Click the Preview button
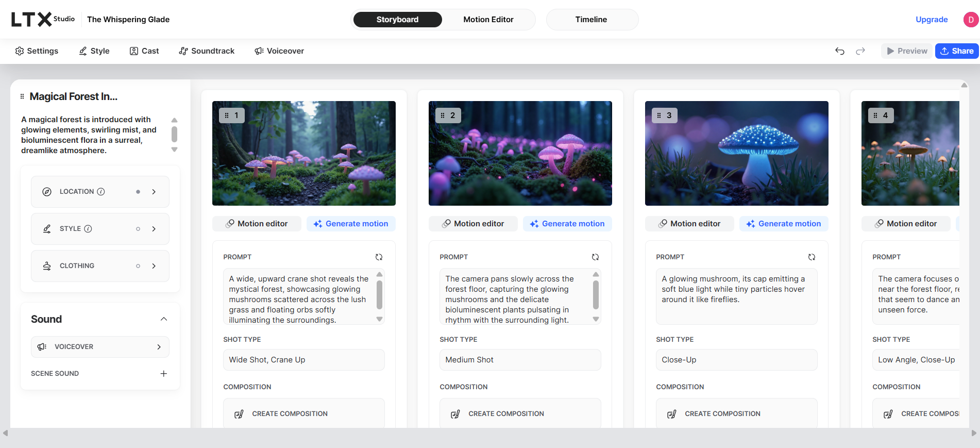The image size is (980, 448). 907,51
